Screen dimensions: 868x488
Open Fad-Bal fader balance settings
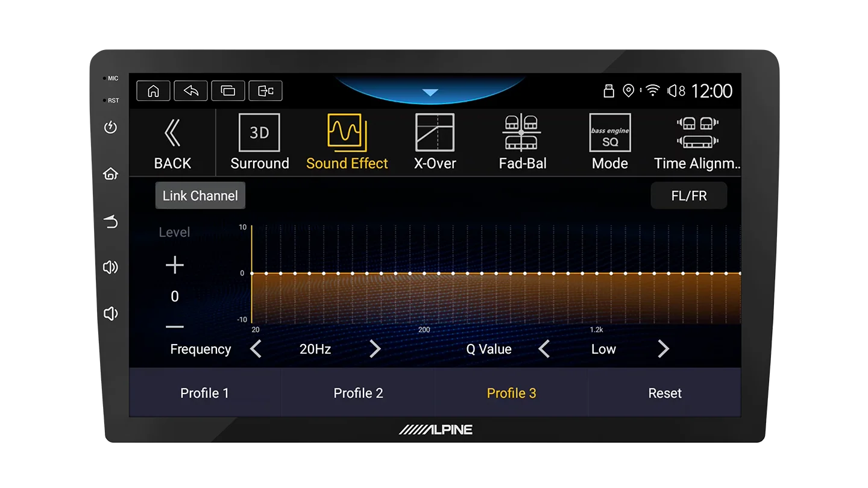pyautogui.click(x=522, y=142)
